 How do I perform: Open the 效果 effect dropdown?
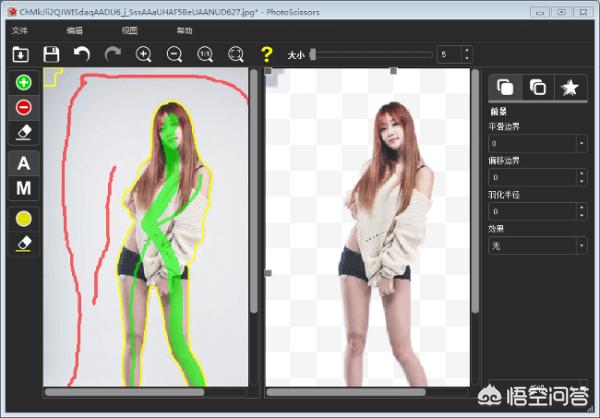coord(538,245)
